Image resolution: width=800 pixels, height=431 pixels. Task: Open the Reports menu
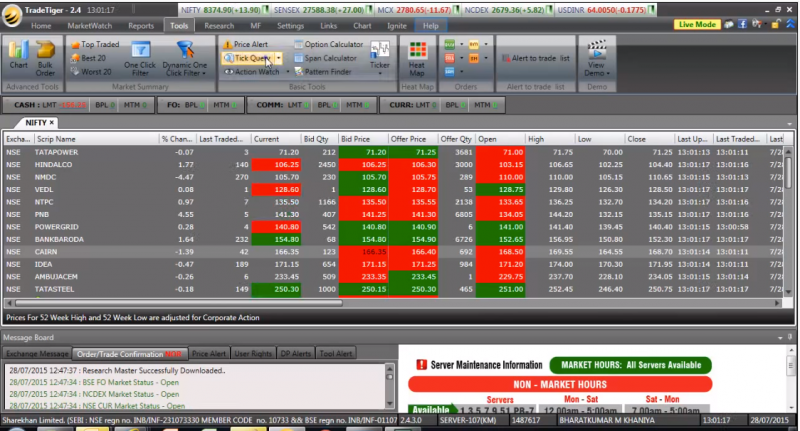(141, 26)
